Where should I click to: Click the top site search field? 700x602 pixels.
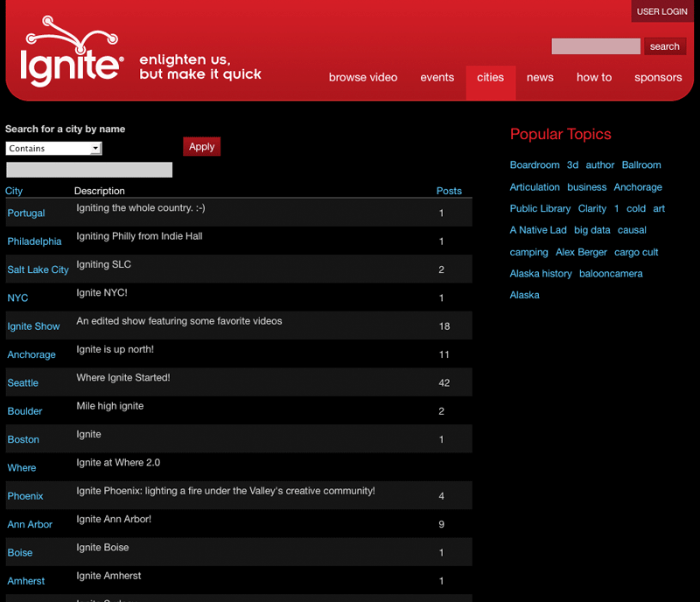point(596,46)
